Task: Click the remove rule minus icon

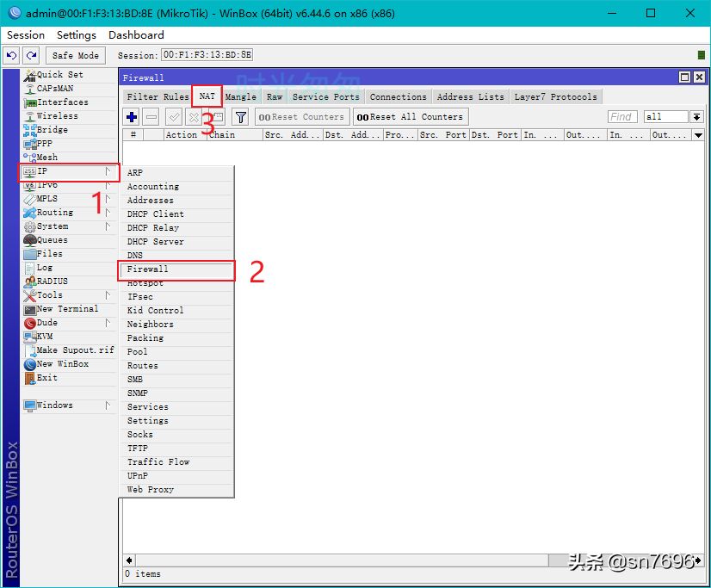Action: point(151,117)
